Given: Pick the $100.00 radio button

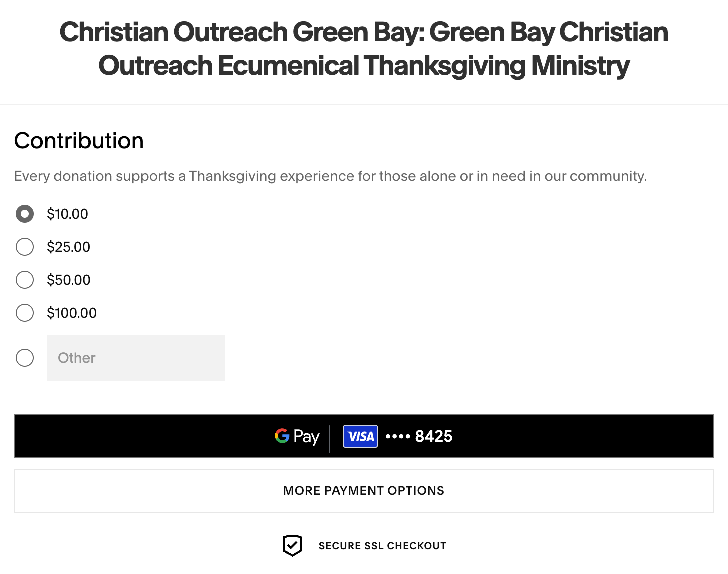Looking at the screenshot, I should [25, 313].
